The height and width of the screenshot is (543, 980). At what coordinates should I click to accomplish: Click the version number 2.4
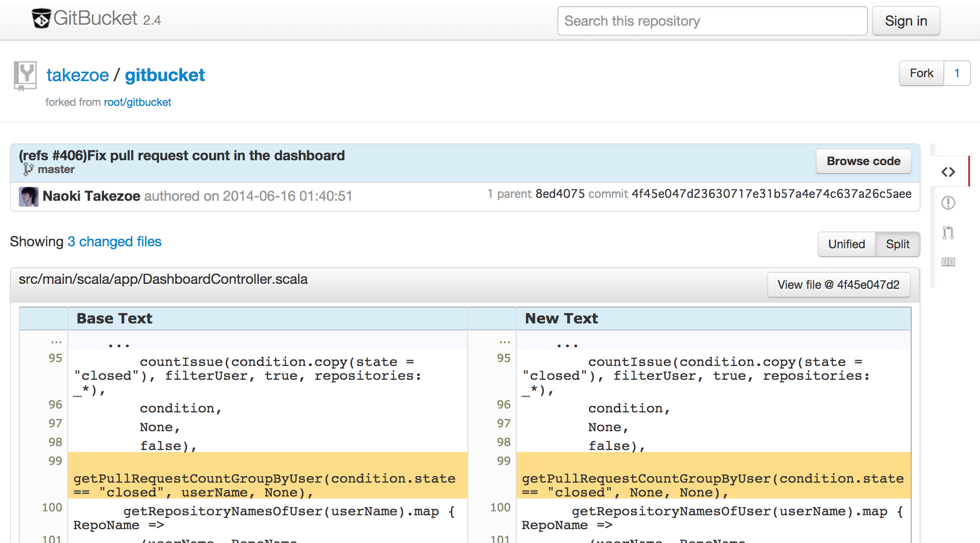tap(152, 20)
